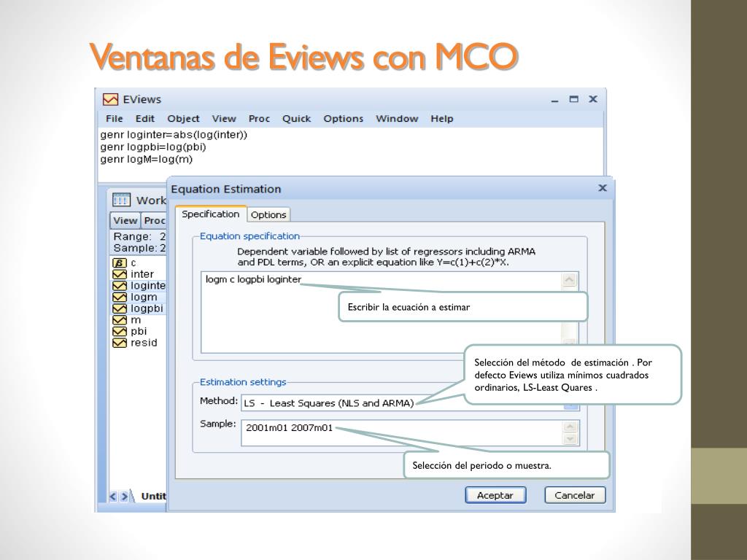747x560 pixels.
Task: Select the m series icon
Action: pos(119,320)
